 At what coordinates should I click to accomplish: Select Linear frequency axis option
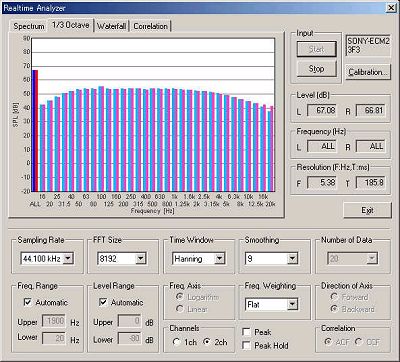pos(180,309)
